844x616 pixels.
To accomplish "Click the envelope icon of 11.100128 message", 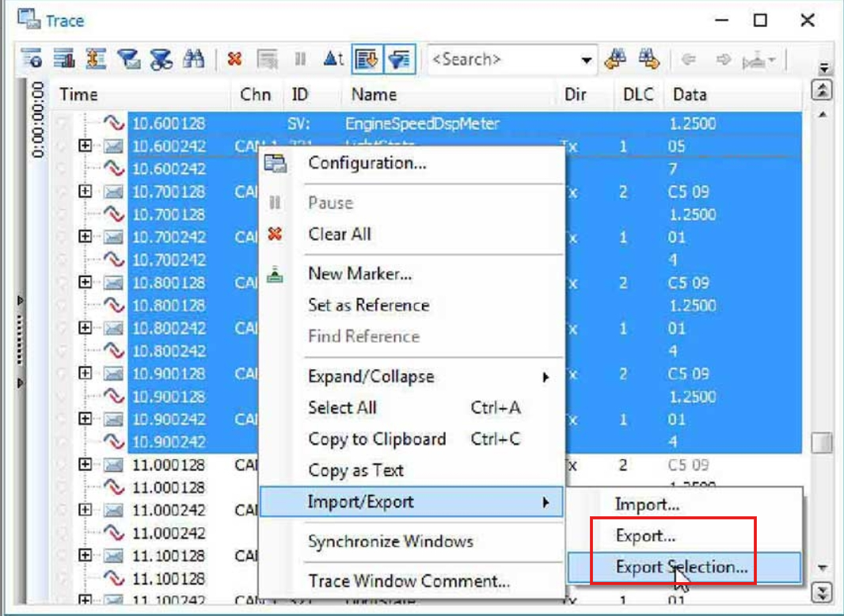I will coord(113,555).
